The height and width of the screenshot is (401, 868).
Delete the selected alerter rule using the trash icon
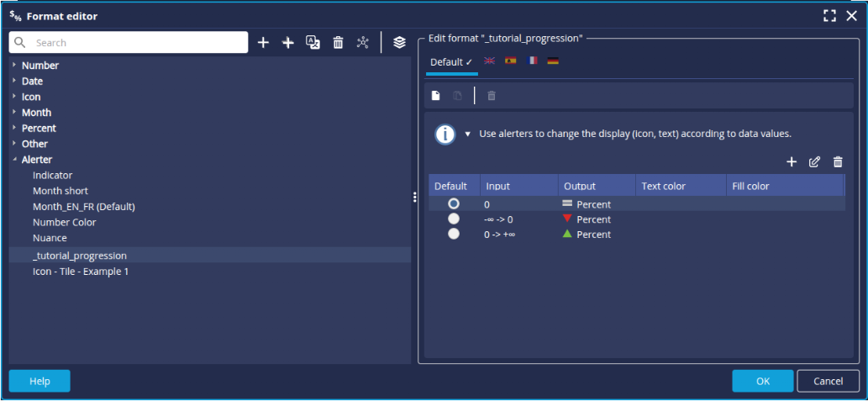point(837,161)
